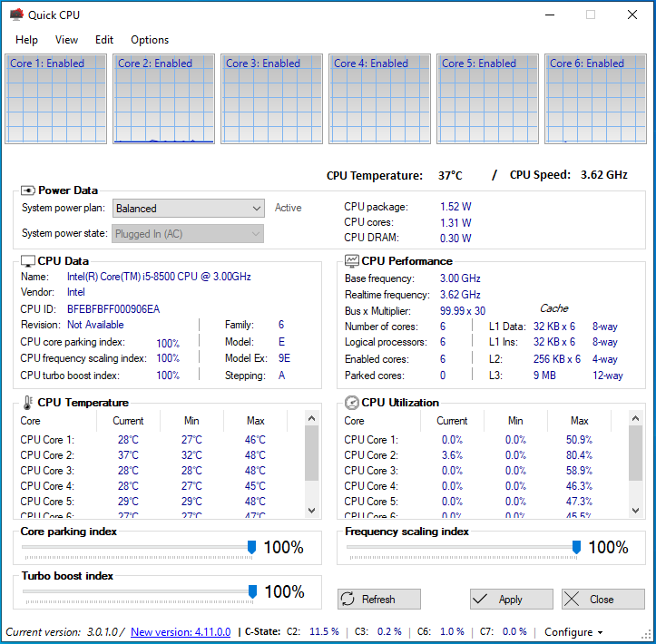Click the Frequency scaling index slider handle
This screenshot has width=656, height=644.
tap(576, 547)
